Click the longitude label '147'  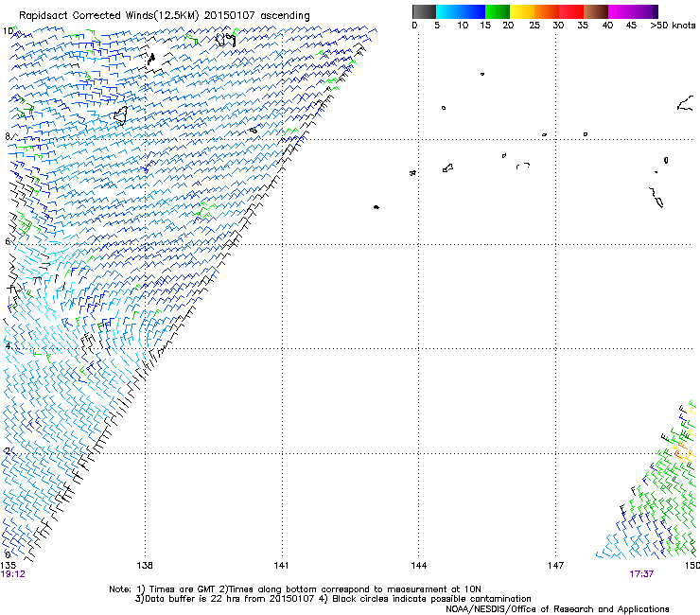[x=555, y=566]
